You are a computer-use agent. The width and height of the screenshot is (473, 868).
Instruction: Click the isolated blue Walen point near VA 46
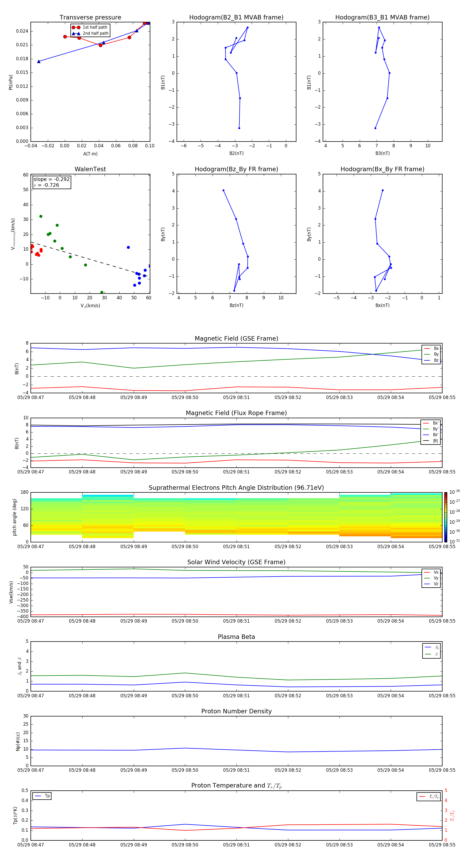(128, 247)
